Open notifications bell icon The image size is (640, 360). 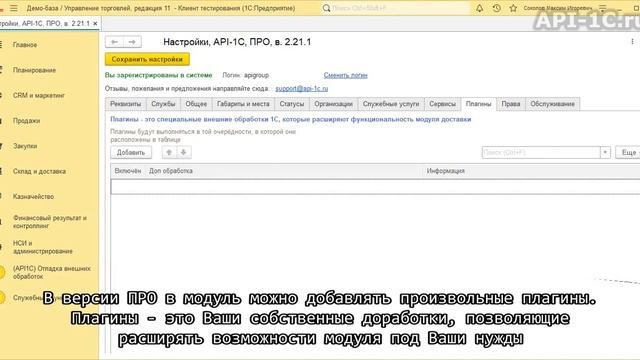tap(479, 8)
